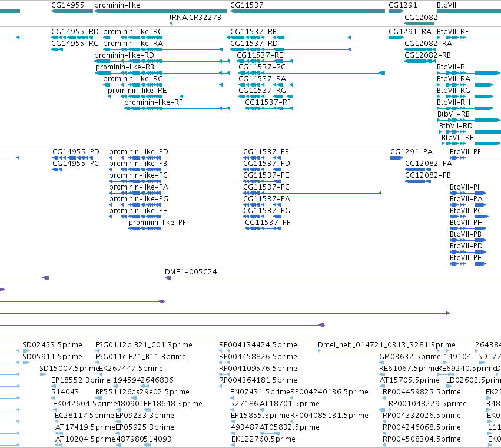
Task: Select protein prominin-like-PB
Action: [138, 164]
